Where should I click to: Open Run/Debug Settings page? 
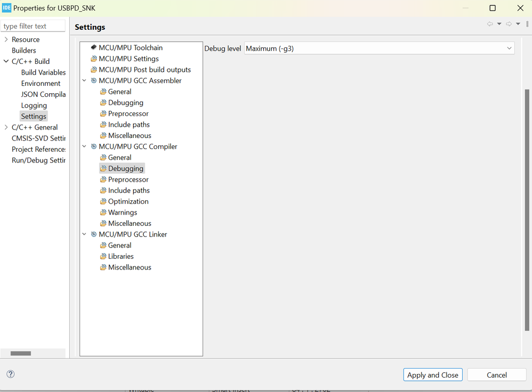(39, 160)
